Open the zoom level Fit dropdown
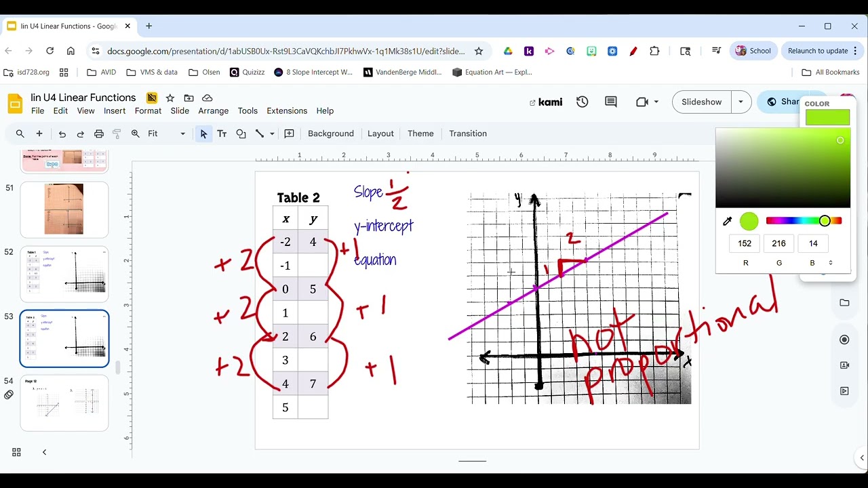 click(166, 134)
